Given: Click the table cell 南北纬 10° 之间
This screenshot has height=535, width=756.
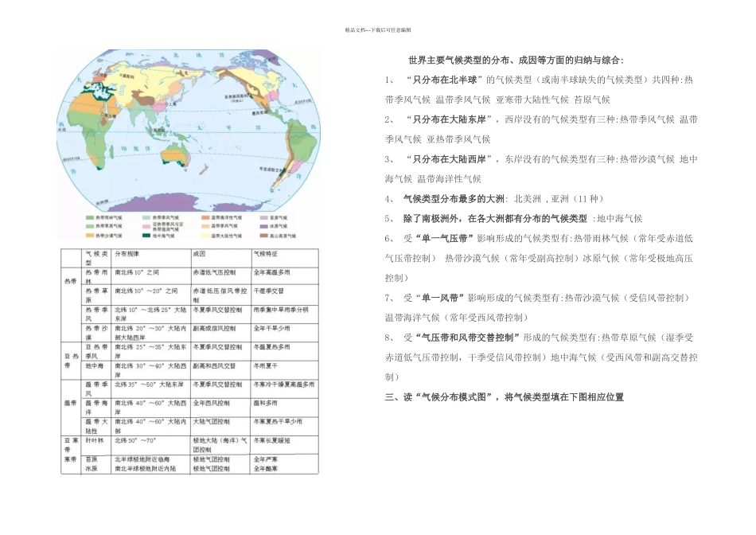Looking at the screenshot, I should pos(137,272).
